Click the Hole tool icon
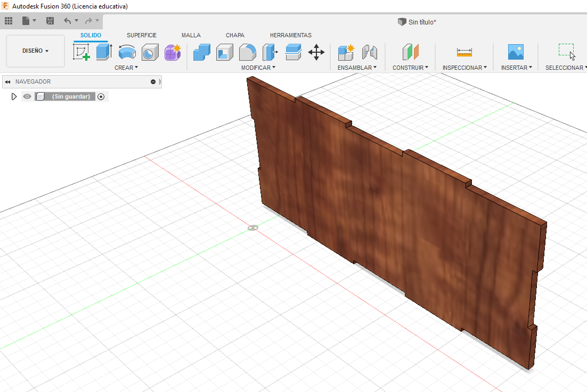The image size is (587, 392). click(x=150, y=52)
